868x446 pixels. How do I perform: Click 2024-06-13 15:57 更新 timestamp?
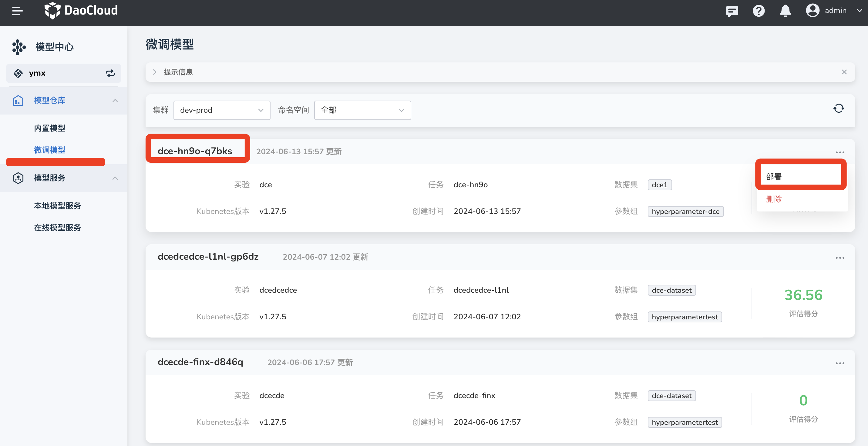click(299, 151)
